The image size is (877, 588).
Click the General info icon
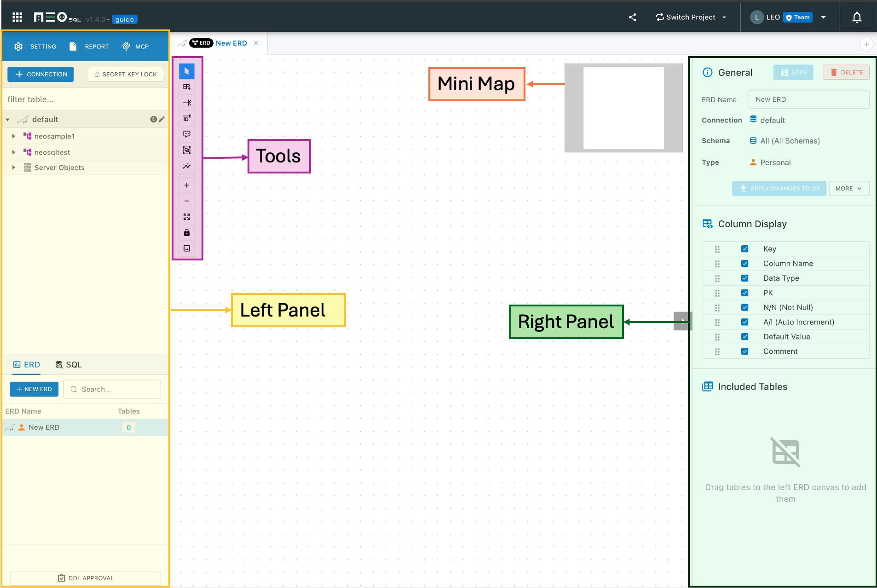708,72
